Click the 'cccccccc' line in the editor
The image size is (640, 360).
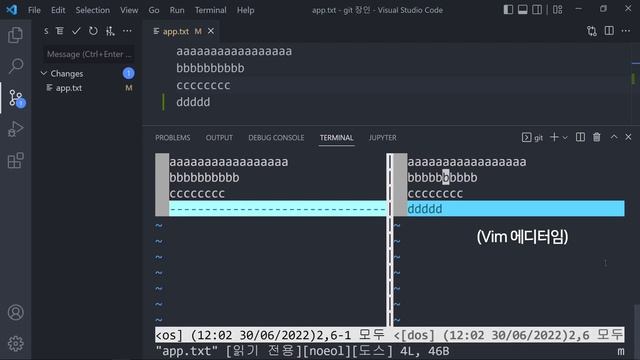(203, 85)
